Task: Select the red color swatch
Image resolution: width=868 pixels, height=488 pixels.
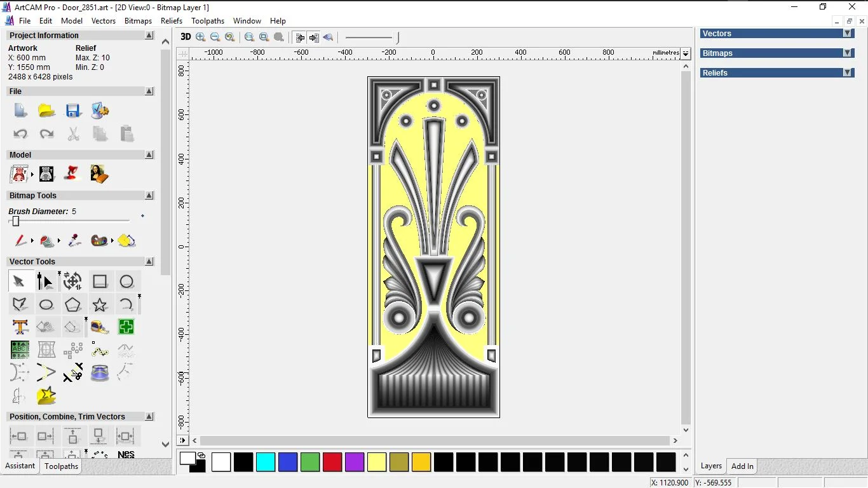Action: [332, 462]
